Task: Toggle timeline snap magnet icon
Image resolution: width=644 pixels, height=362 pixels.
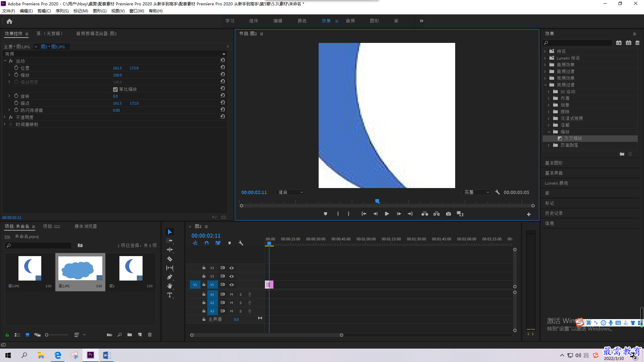Action: [207, 243]
